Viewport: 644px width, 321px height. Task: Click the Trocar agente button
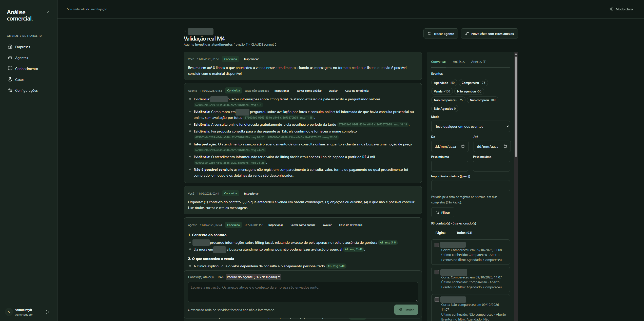coord(441,33)
